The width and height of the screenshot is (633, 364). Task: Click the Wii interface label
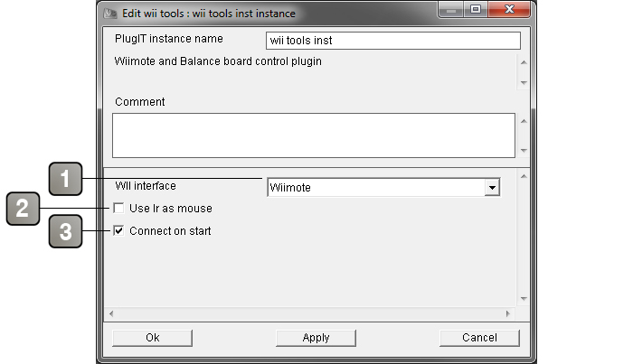point(146,186)
